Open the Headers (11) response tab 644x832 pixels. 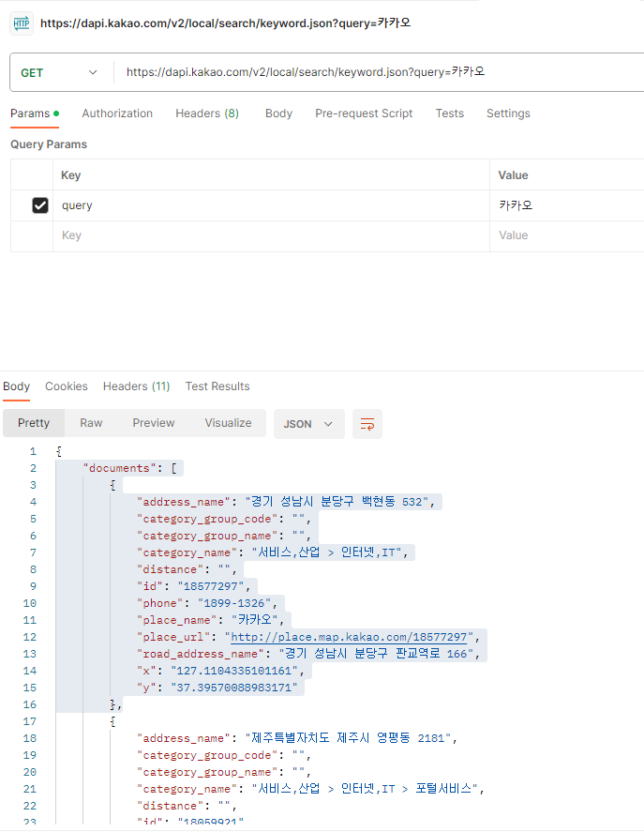(136, 386)
